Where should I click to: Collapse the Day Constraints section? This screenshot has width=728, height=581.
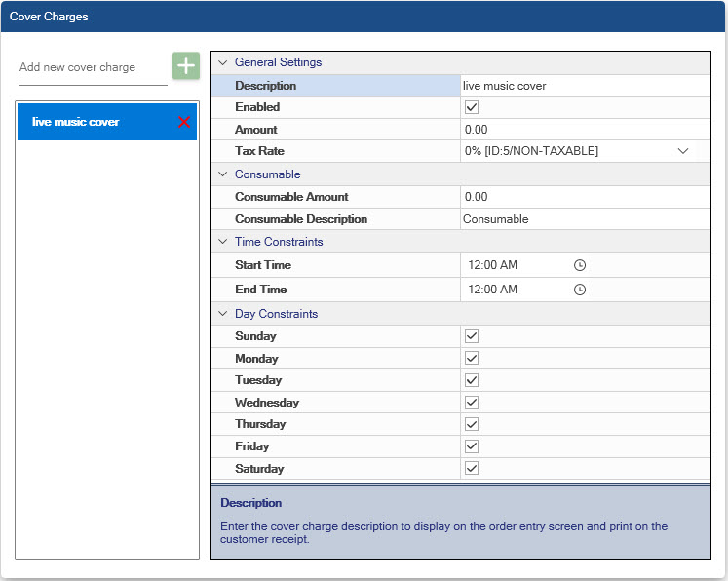[223, 314]
